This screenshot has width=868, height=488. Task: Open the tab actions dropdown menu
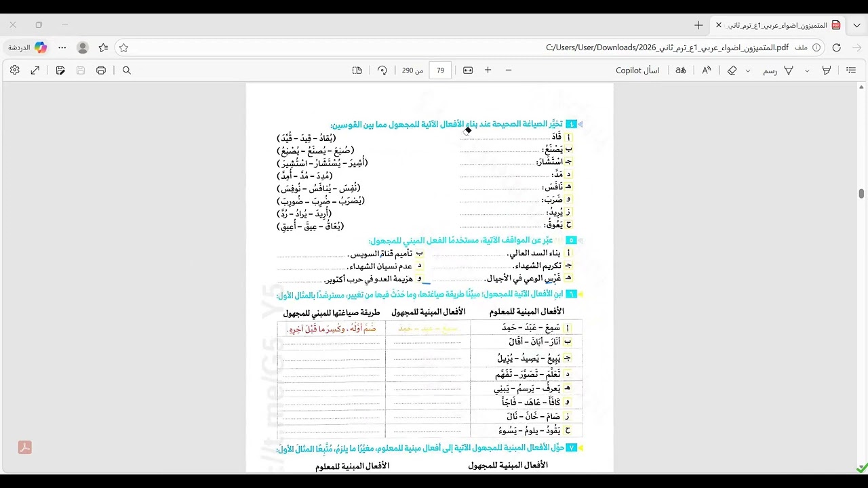point(857,25)
